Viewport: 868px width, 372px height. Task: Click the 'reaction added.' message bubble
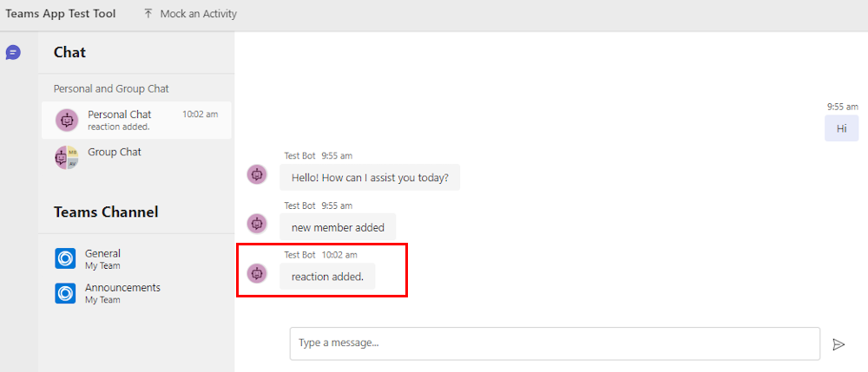click(x=327, y=277)
